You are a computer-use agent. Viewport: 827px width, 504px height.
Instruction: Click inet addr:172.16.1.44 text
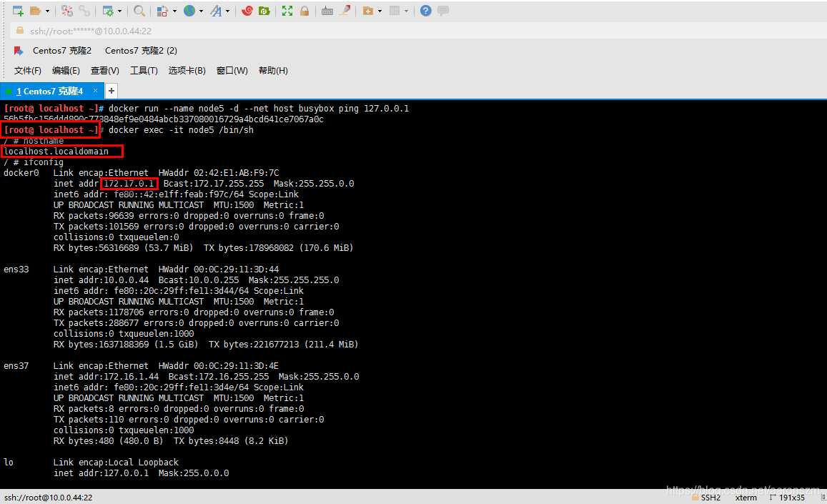[x=106, y=377]
